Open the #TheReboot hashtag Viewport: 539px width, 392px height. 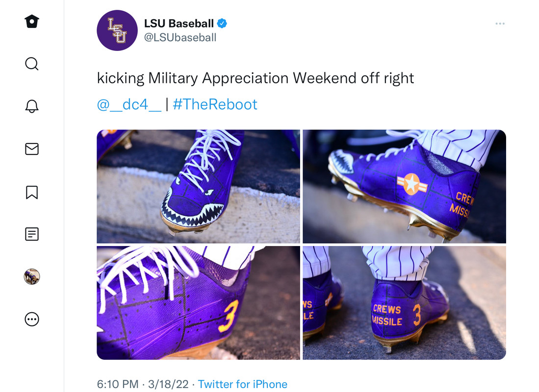click(215, 104)
